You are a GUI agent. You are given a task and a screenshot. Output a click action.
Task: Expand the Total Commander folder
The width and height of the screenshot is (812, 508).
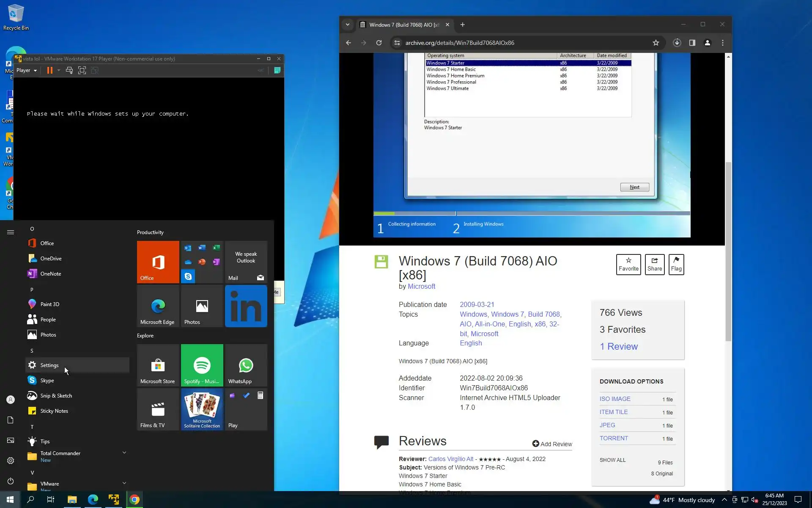124,453
